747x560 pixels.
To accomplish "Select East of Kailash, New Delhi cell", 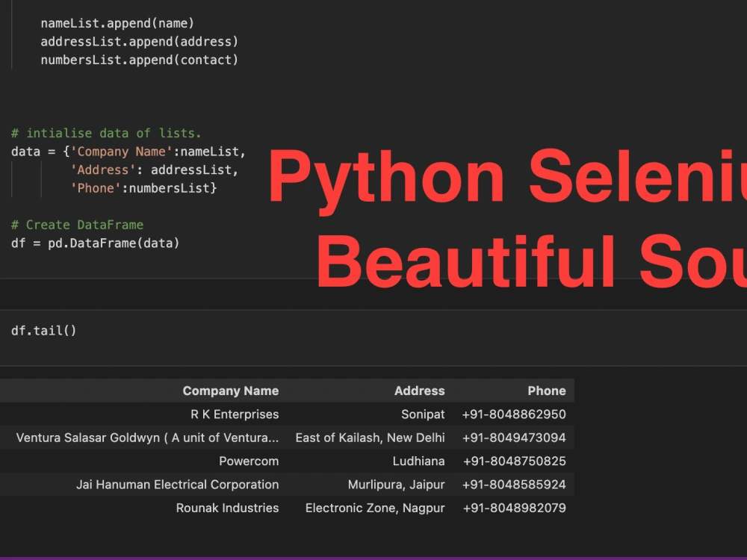I will (x=370, y=438).
